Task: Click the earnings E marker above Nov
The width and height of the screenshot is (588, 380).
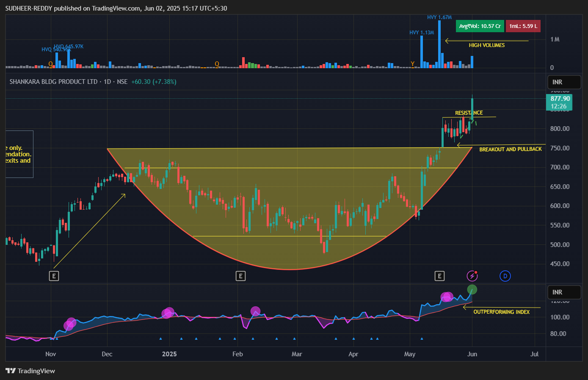Action: point(54,276)
